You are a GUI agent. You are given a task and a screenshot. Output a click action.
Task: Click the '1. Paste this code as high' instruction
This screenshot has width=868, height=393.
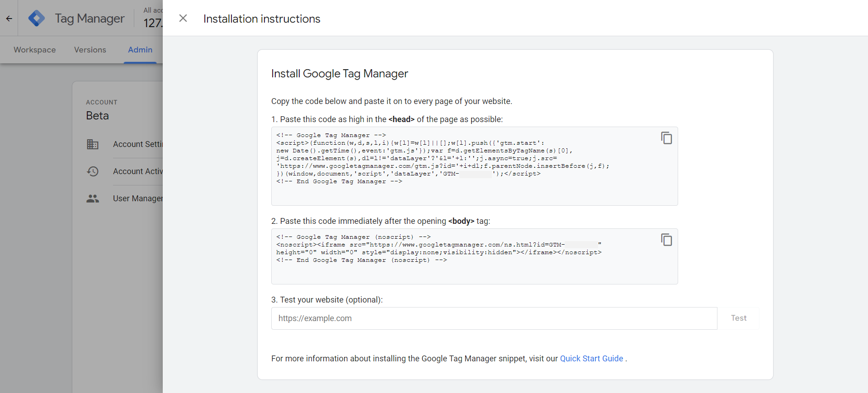point(387,119)
